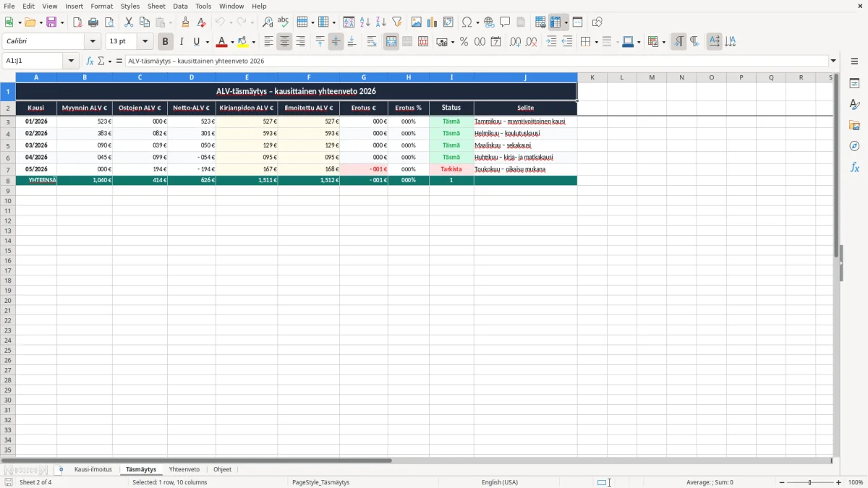Click Insert Image icon
Viewport: 868px width, 488px height.
point(417,22)
